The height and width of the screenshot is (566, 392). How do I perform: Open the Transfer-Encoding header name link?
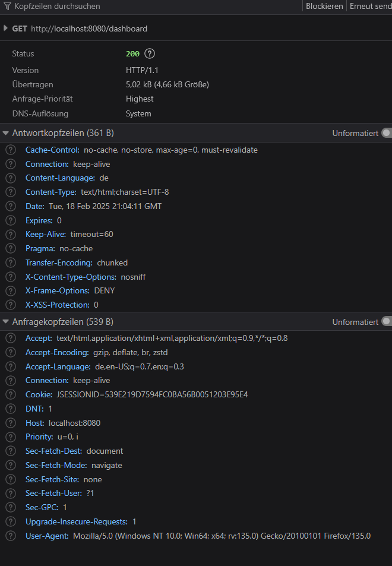59,263
